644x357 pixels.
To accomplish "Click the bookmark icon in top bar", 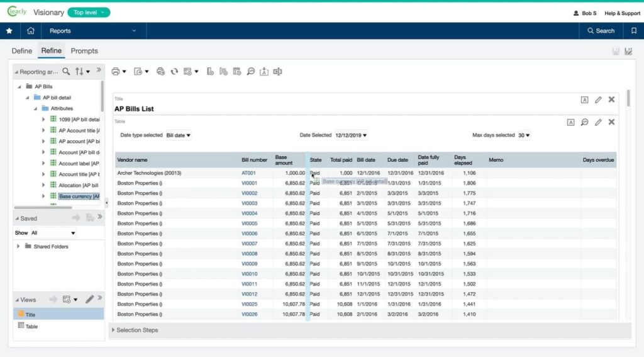I will pyautogui.click(x=634, y=31).
